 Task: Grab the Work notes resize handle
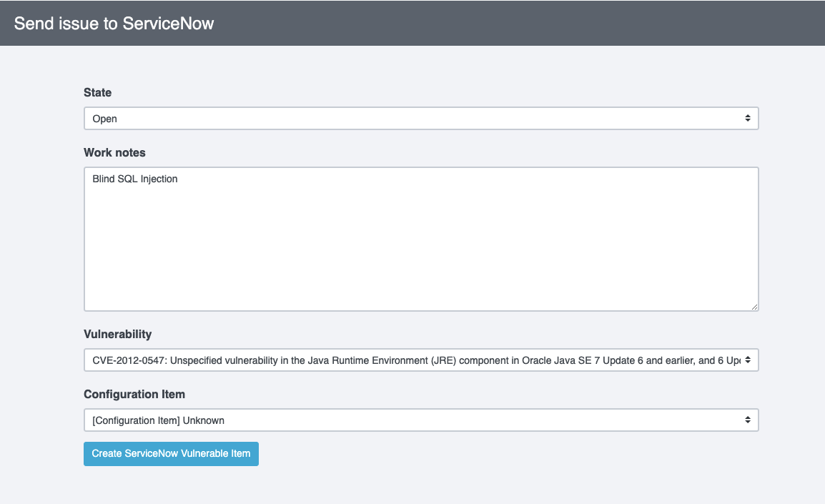pyautogui.click(x=754, y=307)
